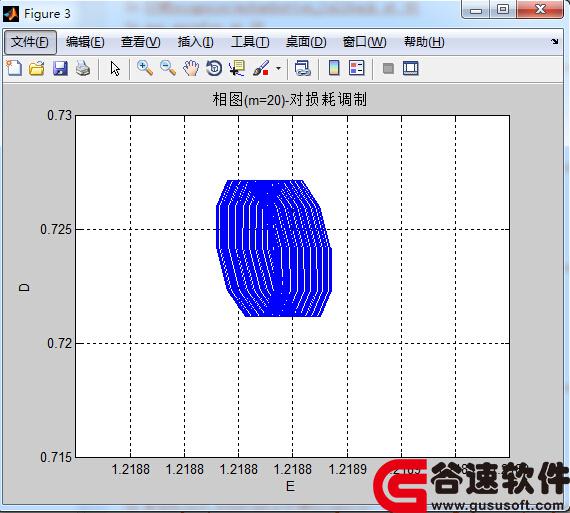
Task: Open the 桌面(D) menu
Action: pyautogui.click(x=306, y=42)
